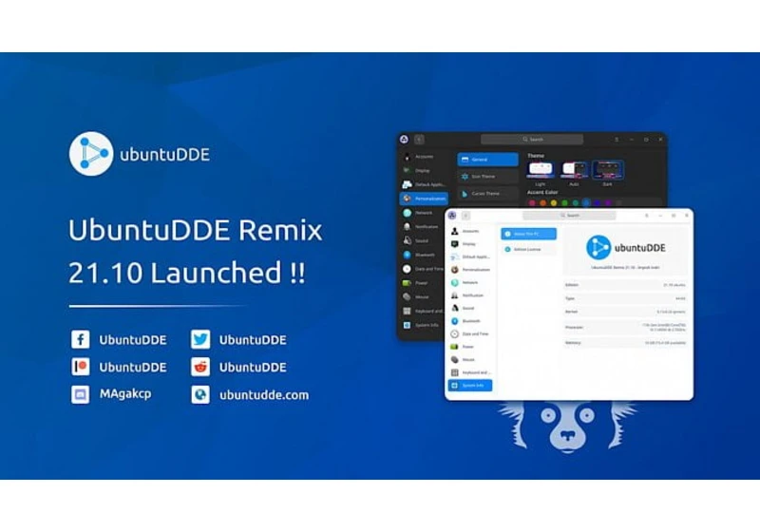The image size is (760, 532).
Task: Click the Edition row in System Info
Action: 625,285
